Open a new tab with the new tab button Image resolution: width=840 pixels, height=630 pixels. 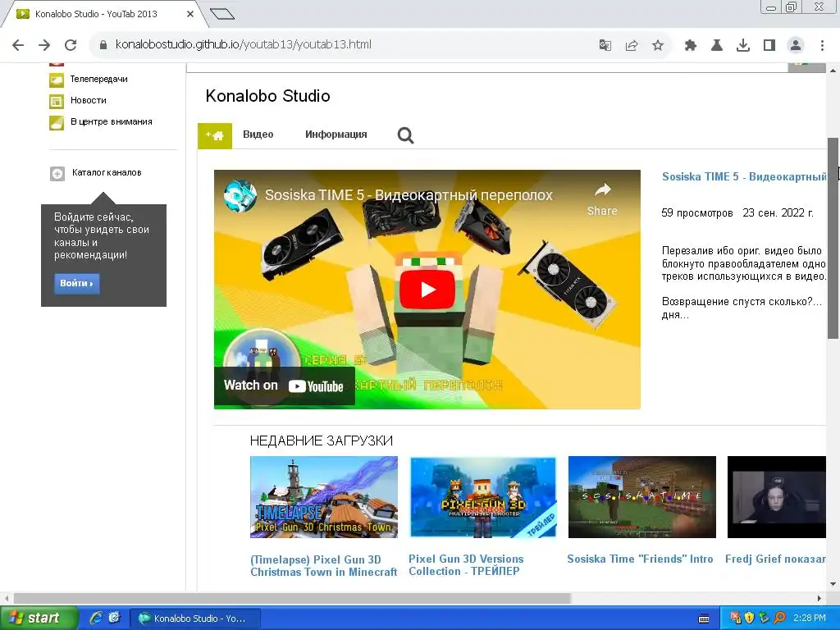tap(221, 14)
